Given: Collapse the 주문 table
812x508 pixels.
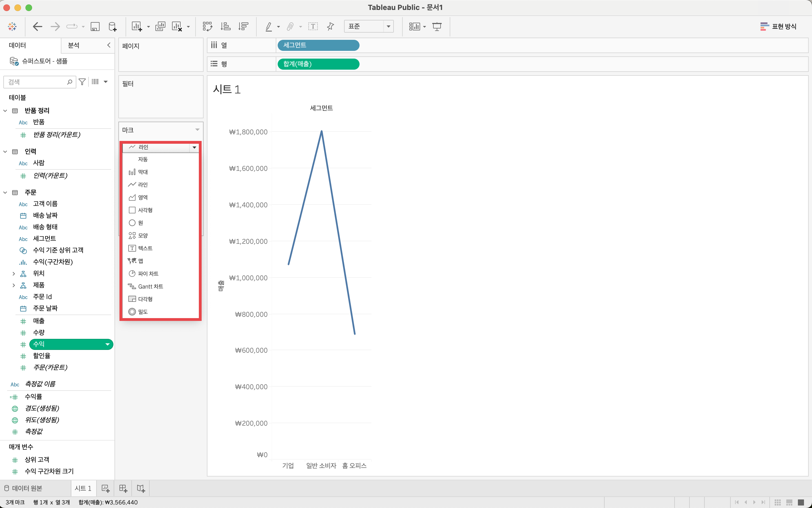Looking at the screenshot, I should coord(5,193).
